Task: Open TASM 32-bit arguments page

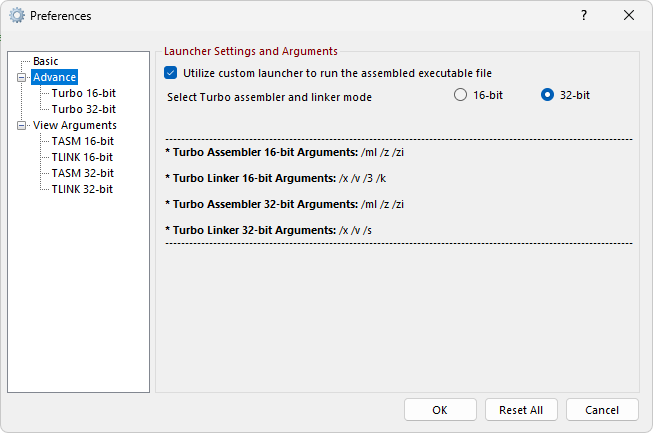Action: [82, 173]
